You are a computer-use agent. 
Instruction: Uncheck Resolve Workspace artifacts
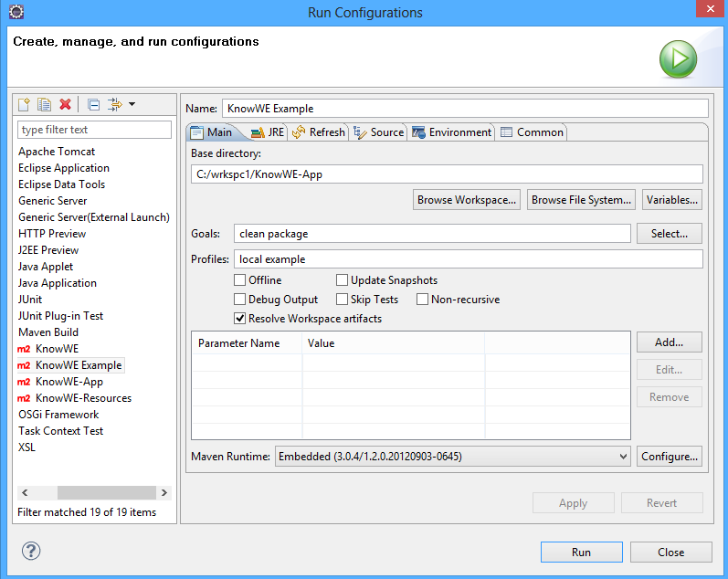[x=239, y=318]
